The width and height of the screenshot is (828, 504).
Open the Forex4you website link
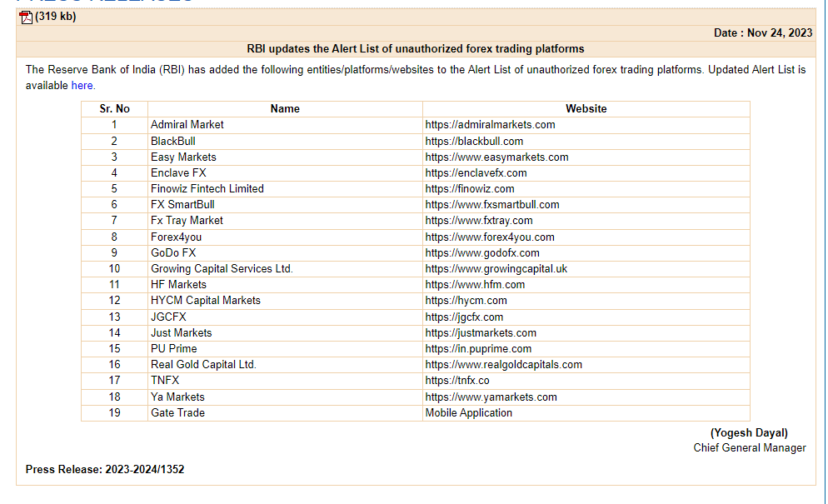pos(490,237)
